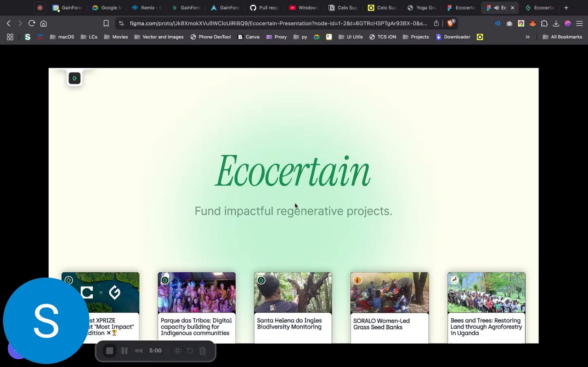The height and width of the screenshot is (367, 588).
Task: Open the TCS iON bookmark
Action: 383,37
